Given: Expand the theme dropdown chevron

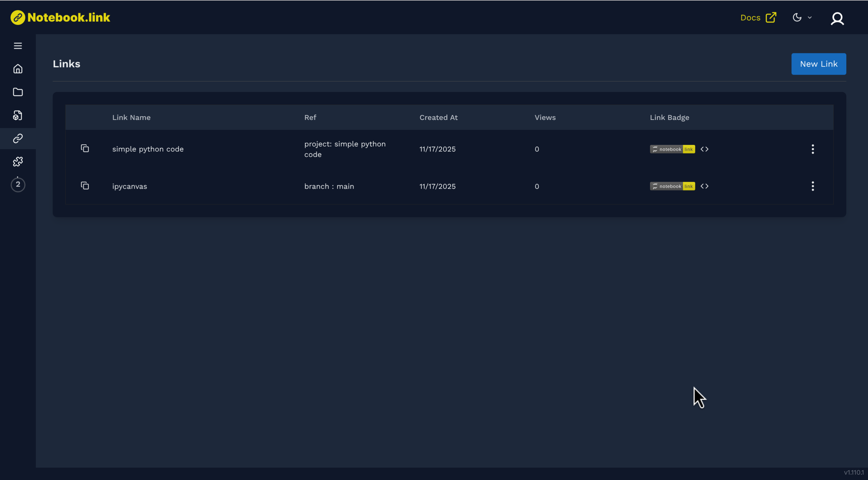Looking at the screenshot, I should pos(810,17).
